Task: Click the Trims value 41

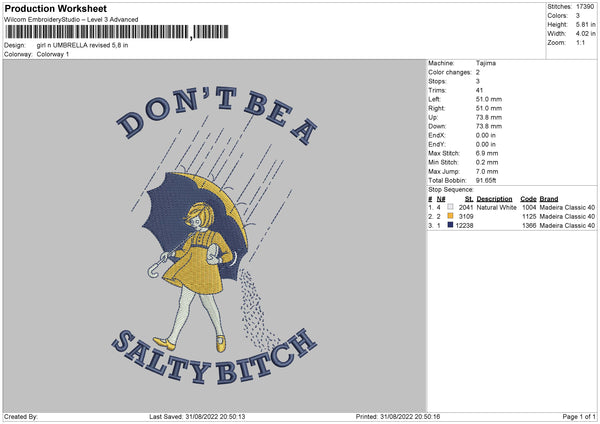Action: pos(479,90)
